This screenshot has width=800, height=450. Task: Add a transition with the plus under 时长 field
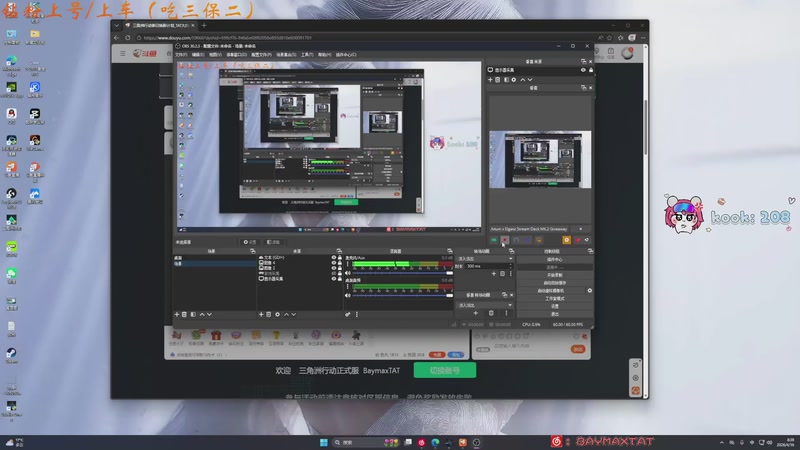(x=493, y=273)
